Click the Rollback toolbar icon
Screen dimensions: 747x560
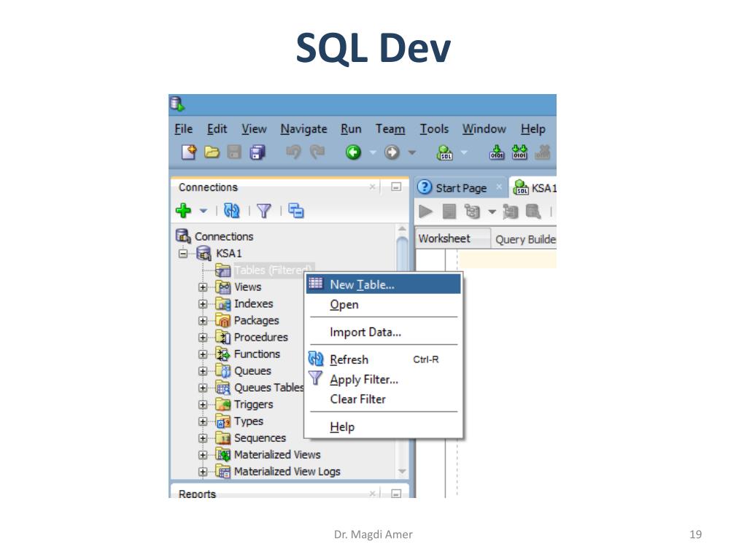tap(519, 152)
